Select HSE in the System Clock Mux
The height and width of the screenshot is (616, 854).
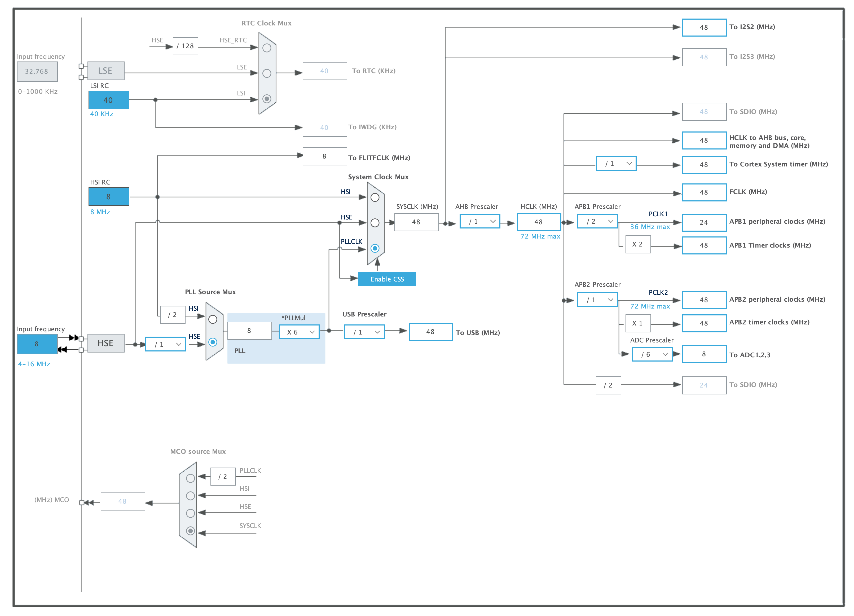pyautogui.click(x=375, y=223)
